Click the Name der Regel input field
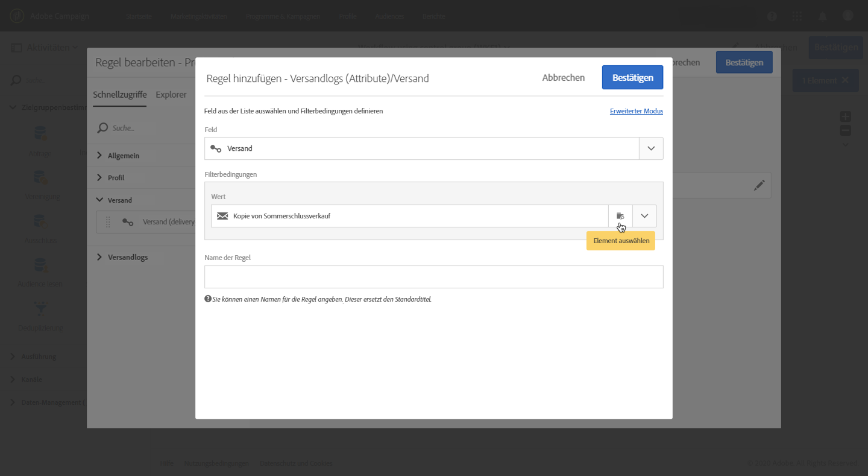Image resolution: width=868 pixels, height=476 pixels. pyautogui.click(x=433, y=277)
